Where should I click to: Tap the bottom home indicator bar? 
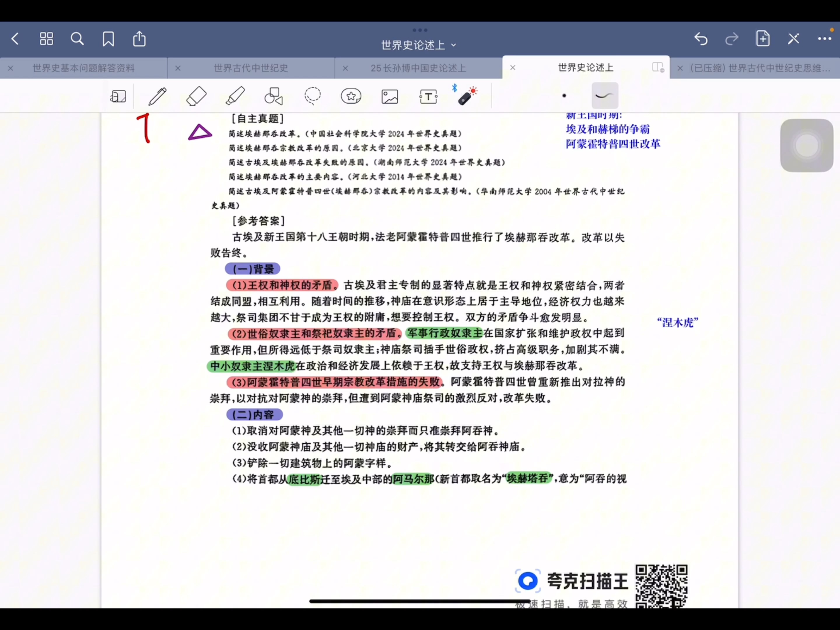[x=420, y=601]
